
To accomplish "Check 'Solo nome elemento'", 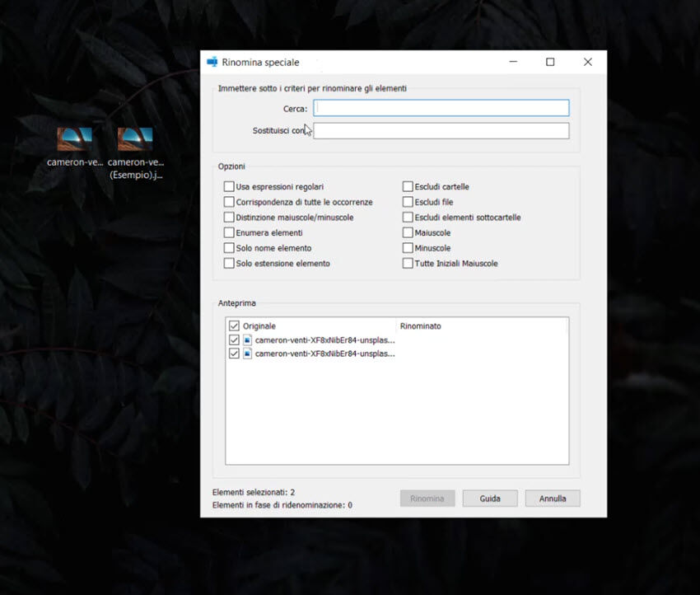I will (x=229, y=248).
